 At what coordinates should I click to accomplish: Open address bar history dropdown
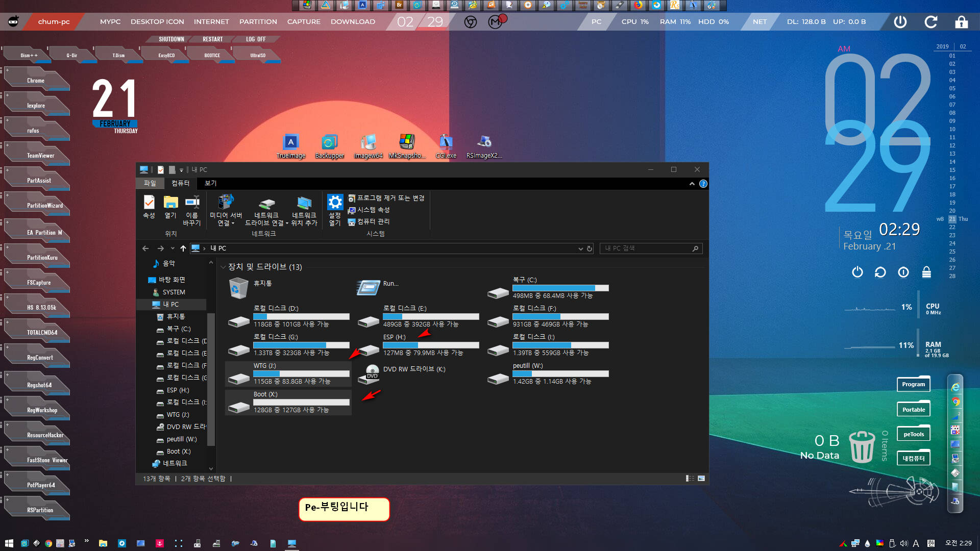coord(580,248)
